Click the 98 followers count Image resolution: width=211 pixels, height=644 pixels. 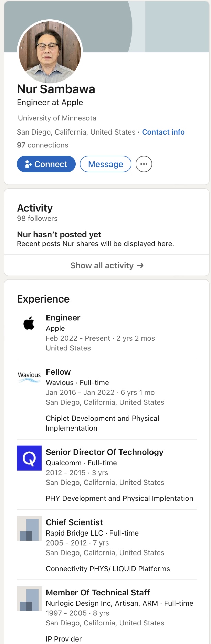coord(37,218)
